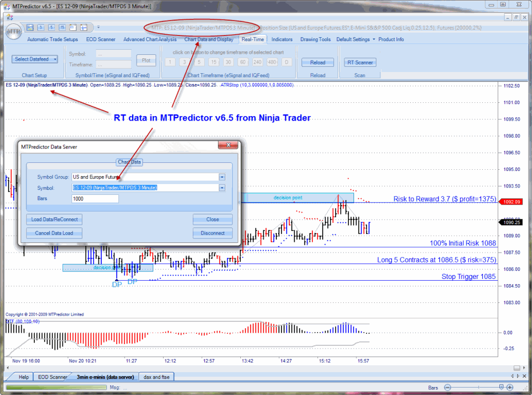Select the 30 minute timeframe button

point(228,62)
